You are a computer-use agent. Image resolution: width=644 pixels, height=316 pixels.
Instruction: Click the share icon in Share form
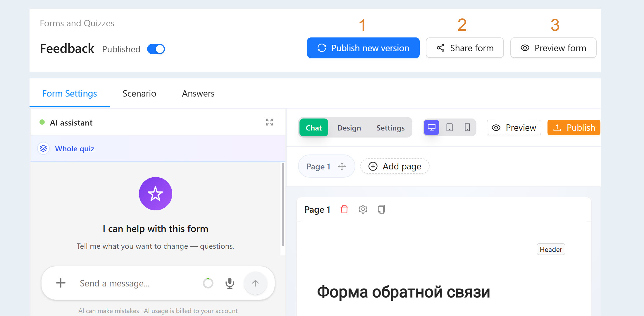(x=440, y=48)
